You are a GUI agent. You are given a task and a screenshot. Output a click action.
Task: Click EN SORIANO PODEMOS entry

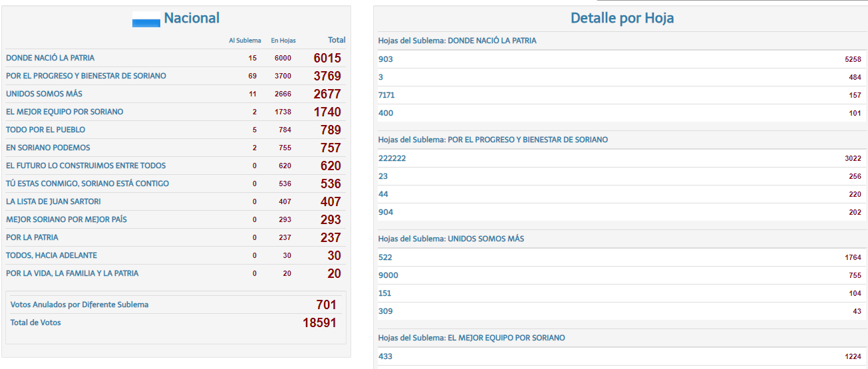tap(48, 148)
